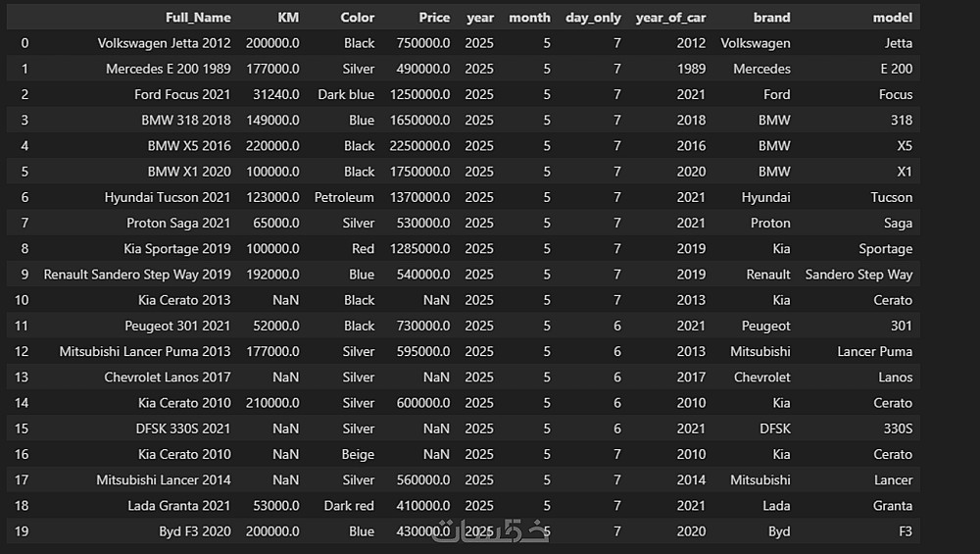980x554 pixels.
Task: Click the Price value 1285000.0
Action: tap(419, 248)
